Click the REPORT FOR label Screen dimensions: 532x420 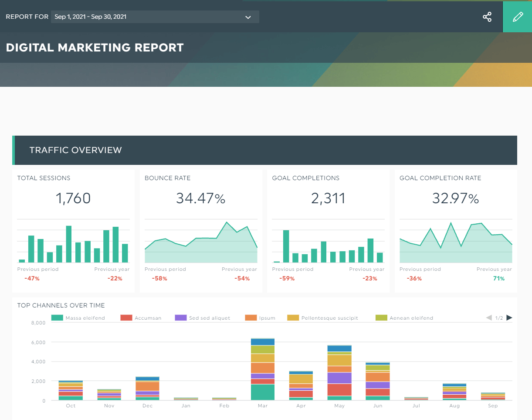pos(27,17)
